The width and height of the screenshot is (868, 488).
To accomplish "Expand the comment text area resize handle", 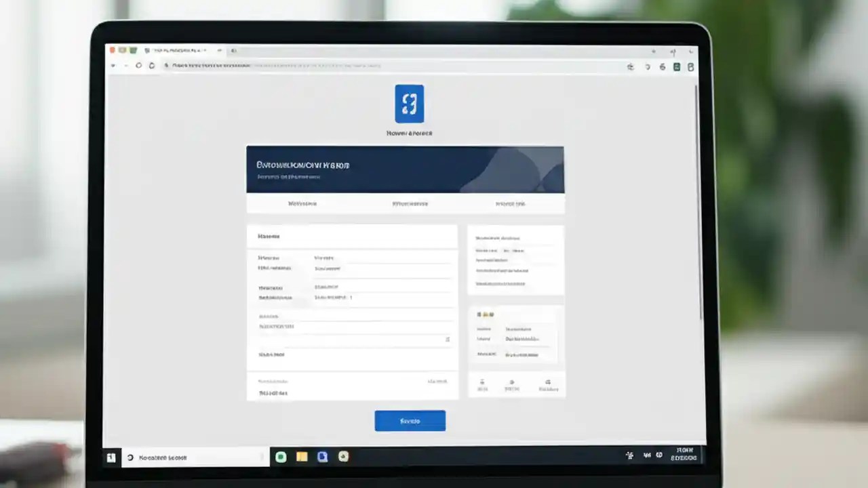I will point(447,339).
